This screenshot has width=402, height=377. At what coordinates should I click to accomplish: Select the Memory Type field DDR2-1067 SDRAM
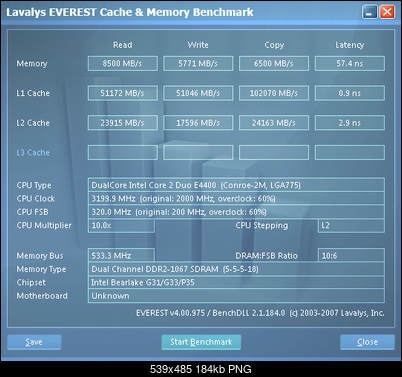(x=236, y=269)
